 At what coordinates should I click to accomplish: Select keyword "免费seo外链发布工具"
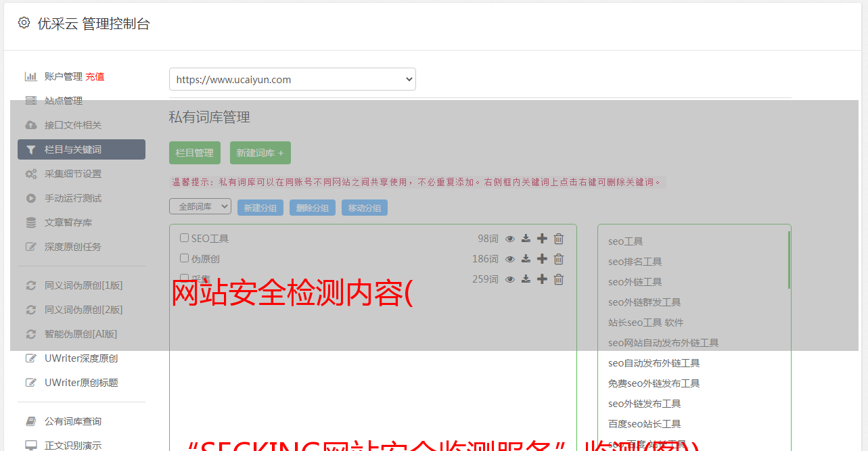(654, 383)
